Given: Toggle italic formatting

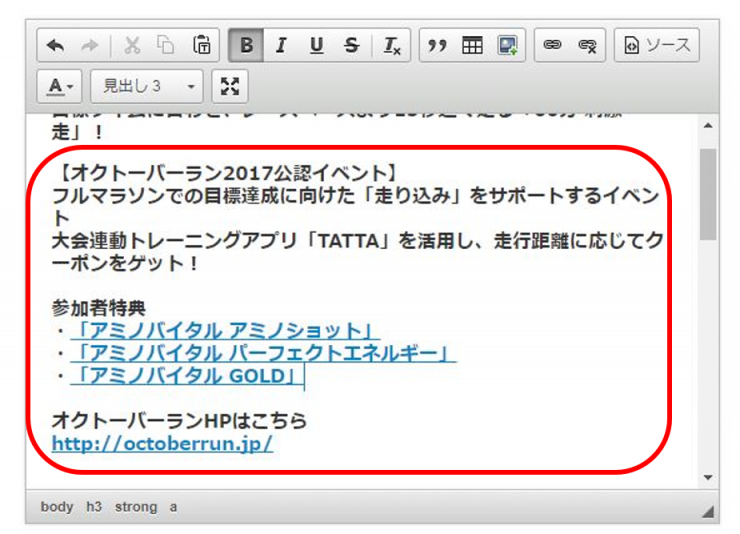Looking at the screenshot, I should [281, 46].
